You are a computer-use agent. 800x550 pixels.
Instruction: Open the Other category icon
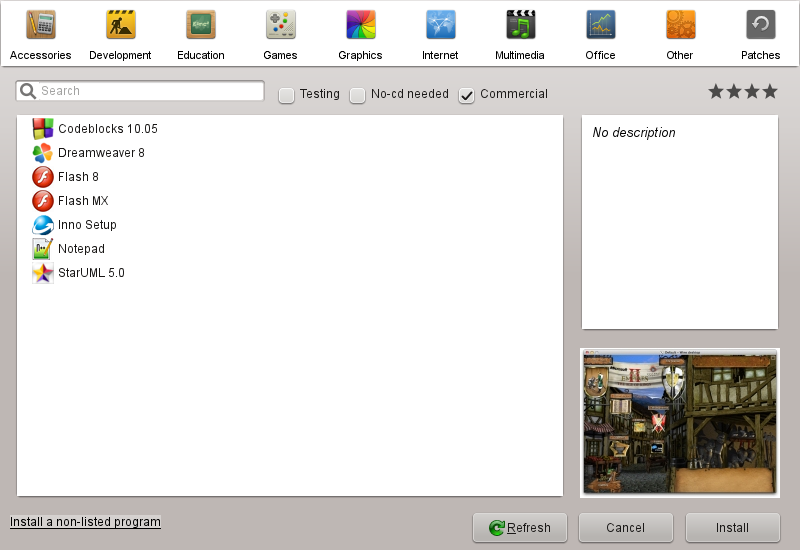[x=680, y=24]
